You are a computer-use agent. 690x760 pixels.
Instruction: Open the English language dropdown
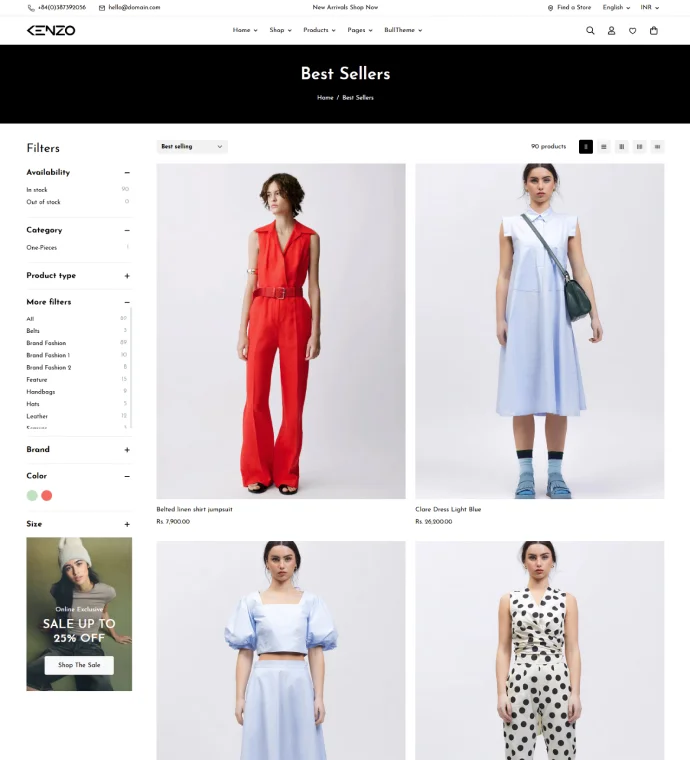[x=616, y=7]
